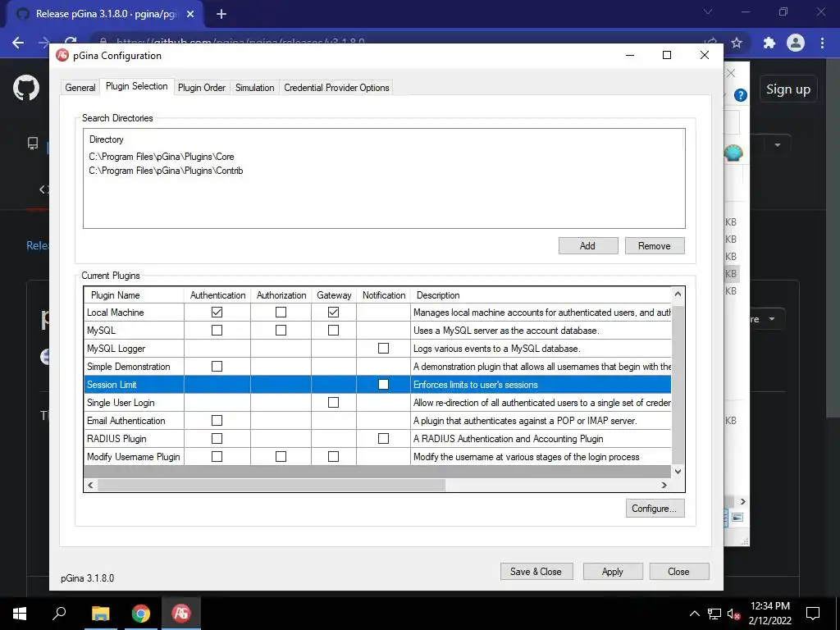Click Save & Close button

(x=536, y=572)
